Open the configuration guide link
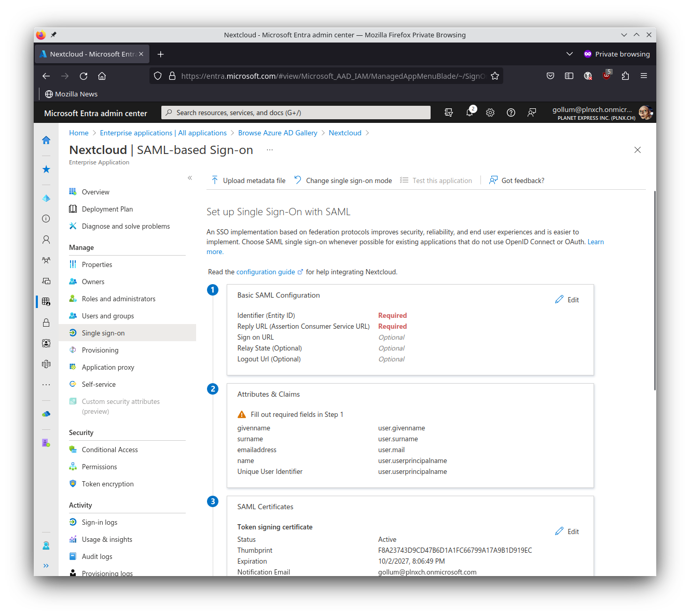The image size is (690, 616). pos(266,272)
